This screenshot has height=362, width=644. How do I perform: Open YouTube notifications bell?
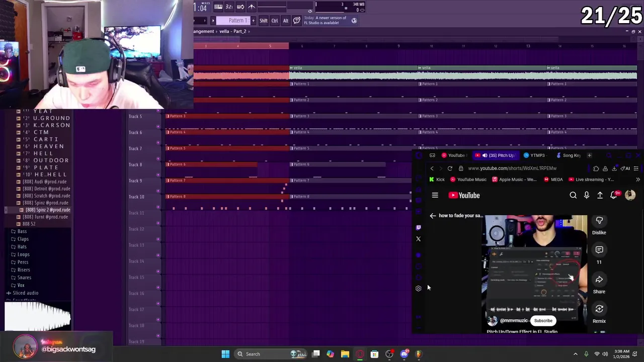(614, 195)
